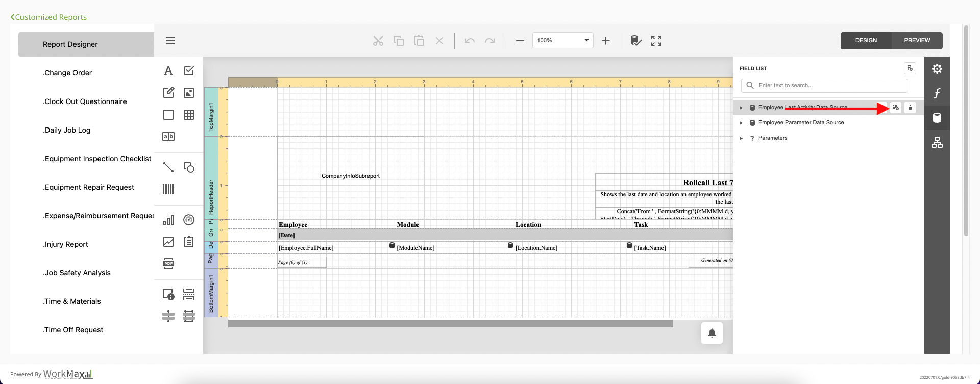
Task: Select the Character Comb tool
Action: [168, 136]
